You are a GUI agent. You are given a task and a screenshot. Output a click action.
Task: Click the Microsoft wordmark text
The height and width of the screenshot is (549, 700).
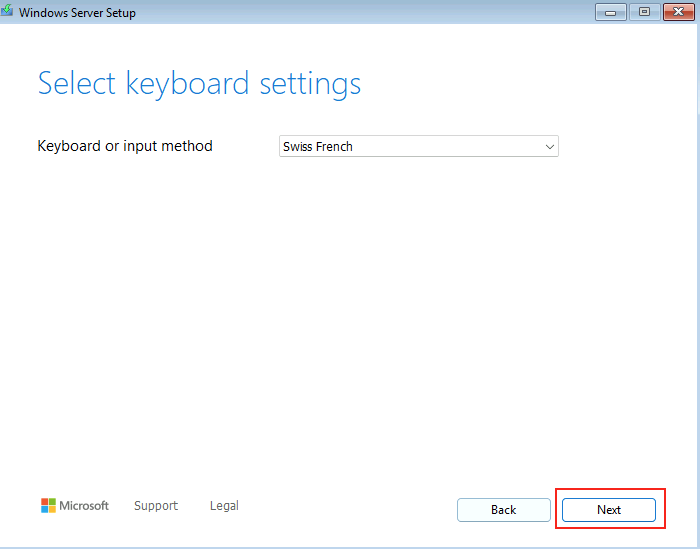point(84,506)
